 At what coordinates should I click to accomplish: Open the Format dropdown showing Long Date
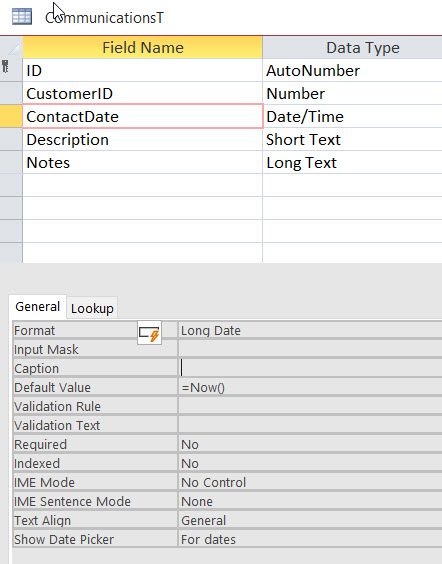(x=310, y=331)
